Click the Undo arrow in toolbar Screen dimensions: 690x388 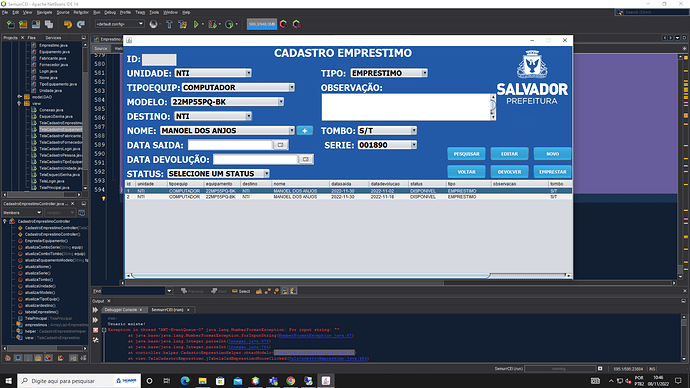[x=67, y=24]
